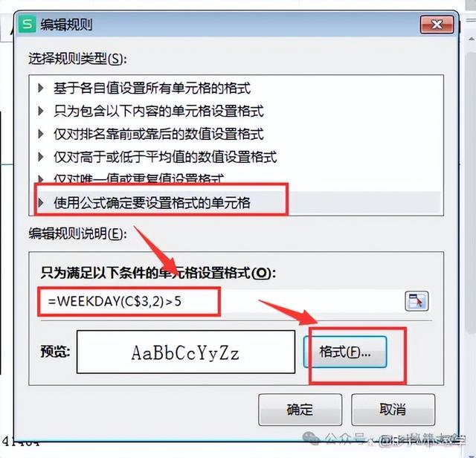This screenshot has width=476, height=458.
Task: Cancel editing with 取消 button
Action: 393,410
